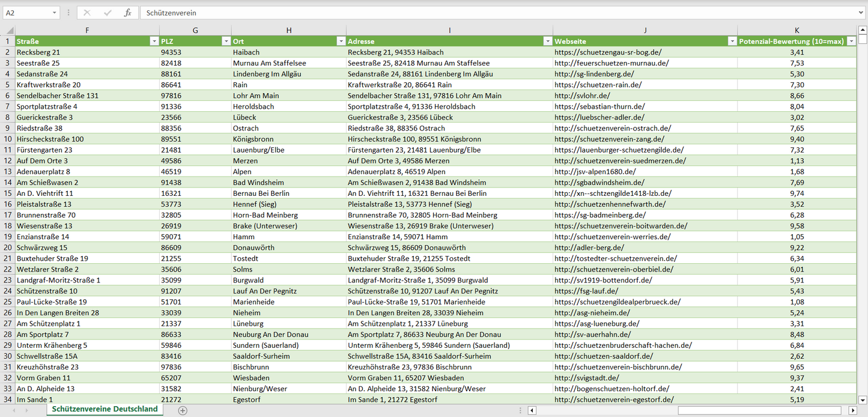This screenshot has height=417, width=868.
Task: Expand the formula bar with chevron
Action: tap(861, 13)
